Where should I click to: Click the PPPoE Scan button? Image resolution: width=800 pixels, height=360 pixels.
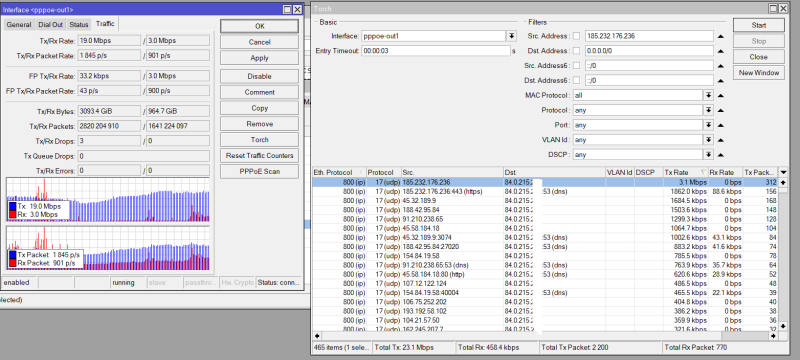[x=259, y=171]
